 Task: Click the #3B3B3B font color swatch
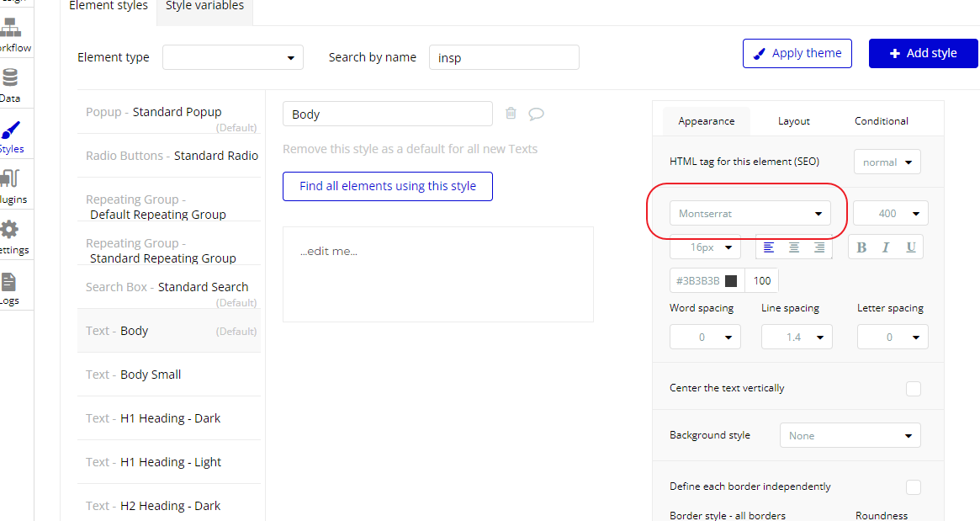[731, 281]
